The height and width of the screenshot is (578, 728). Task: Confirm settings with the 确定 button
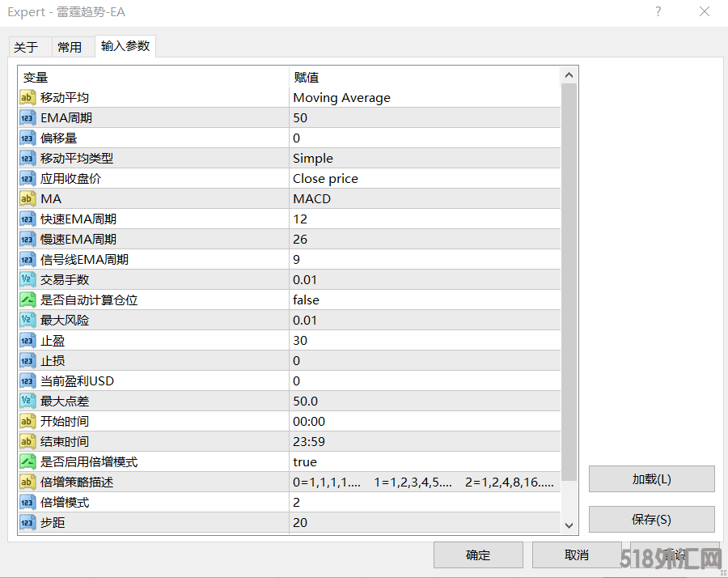[478, 555]
